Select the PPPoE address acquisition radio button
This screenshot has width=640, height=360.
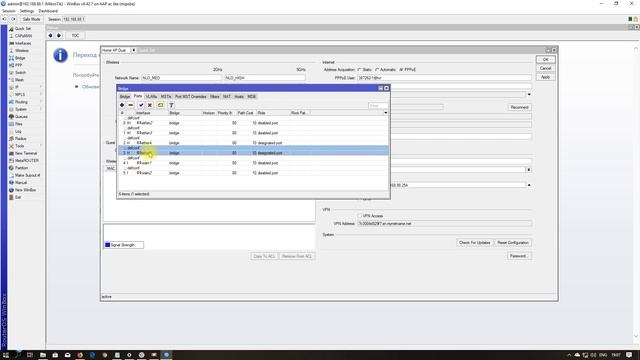point(401,70)
